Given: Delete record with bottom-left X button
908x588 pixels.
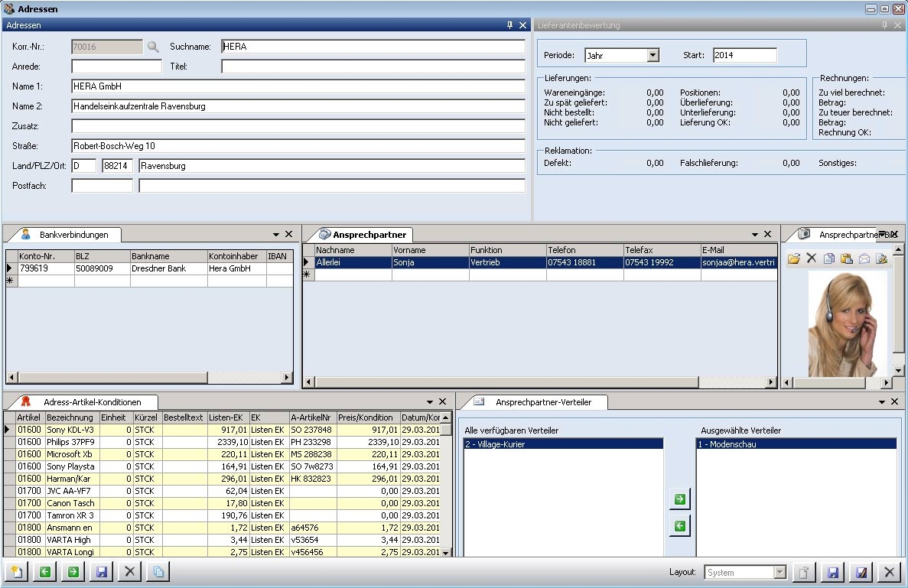Looking at the screenshot, I should 130,573.
